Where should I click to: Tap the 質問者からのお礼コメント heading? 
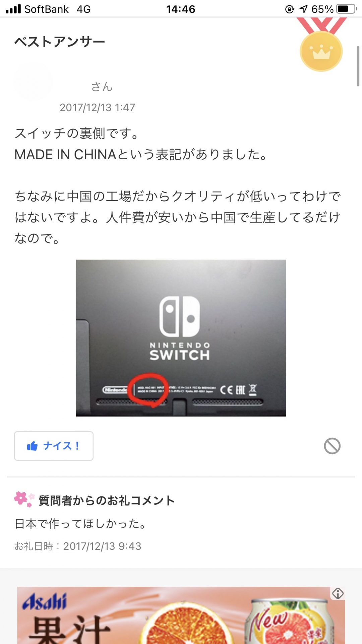[x=107, y=500]
